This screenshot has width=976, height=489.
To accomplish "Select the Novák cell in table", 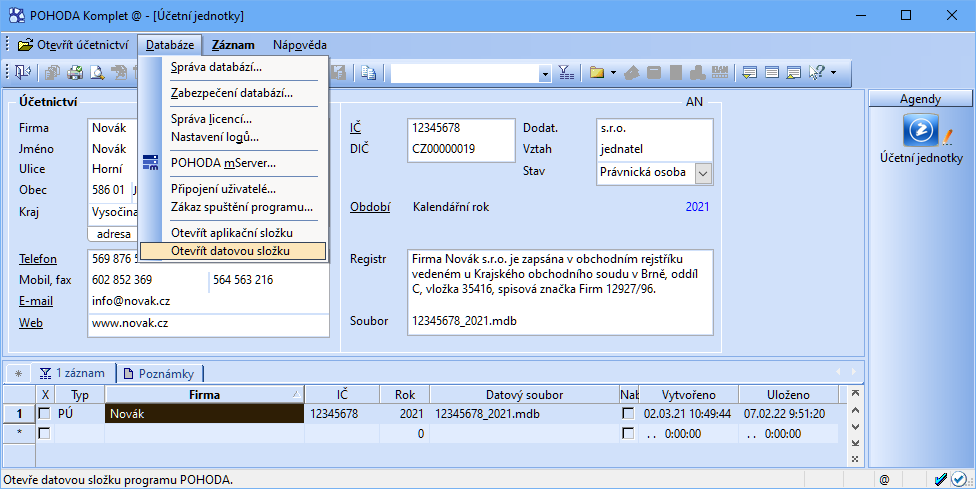I will [204, 414].
